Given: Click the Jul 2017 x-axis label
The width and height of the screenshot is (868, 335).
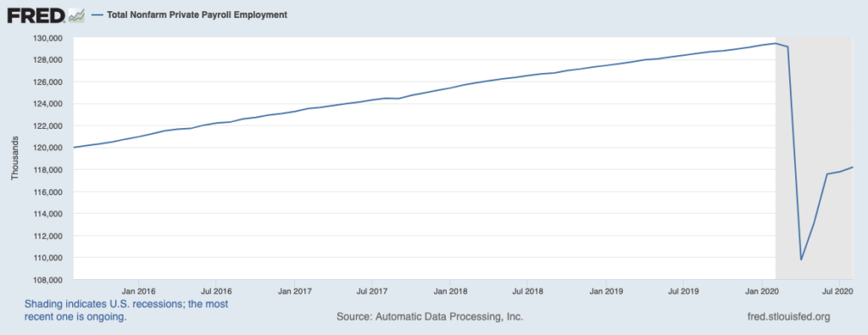Looking at the screenshot, I should (x=371, y=290).
